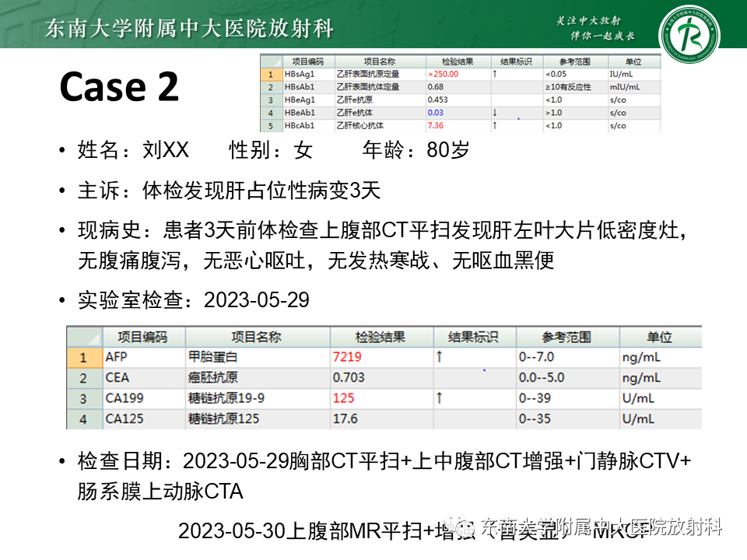Select the HBeAg1 code cell
Viewport: 747px width, 560px height.
coord(309,100)
